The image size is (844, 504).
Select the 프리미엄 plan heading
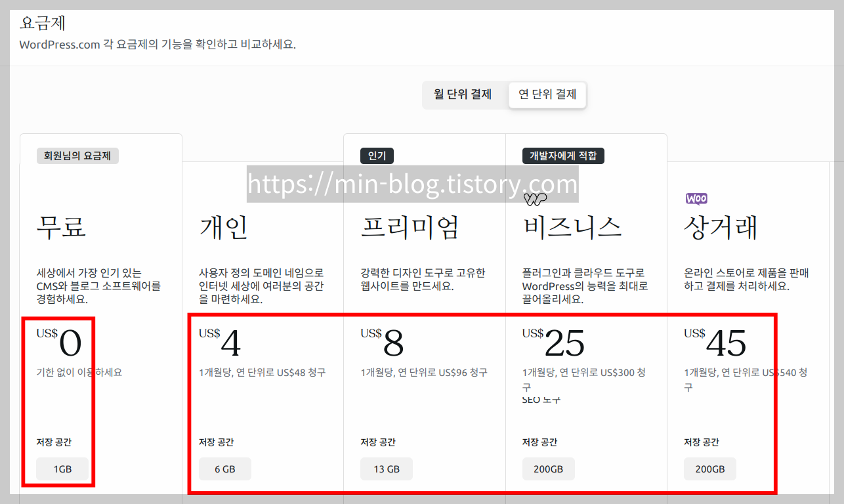[410, 228]
